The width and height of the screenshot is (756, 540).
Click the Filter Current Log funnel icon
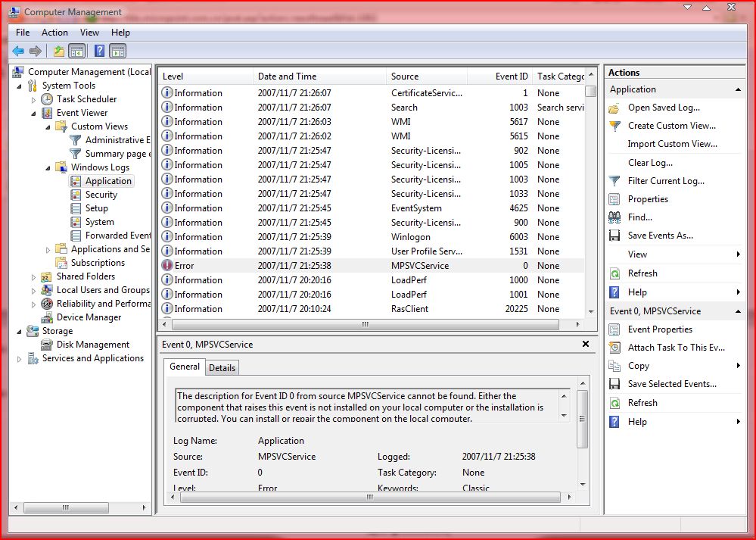[x=614, y=181]
